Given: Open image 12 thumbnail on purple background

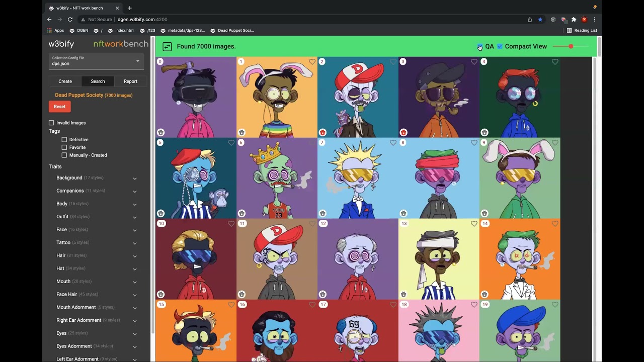Looking at the screenshot, I should (x=358, y=259).
